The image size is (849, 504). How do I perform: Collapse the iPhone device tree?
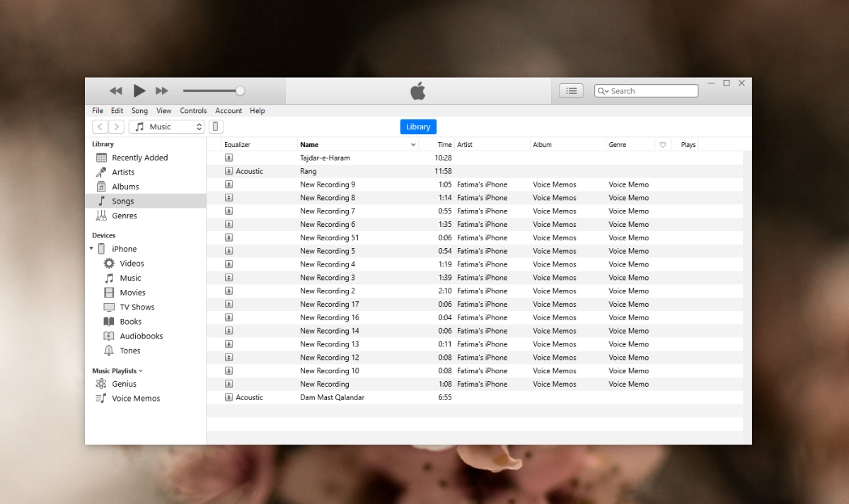(x=91, y=249)
